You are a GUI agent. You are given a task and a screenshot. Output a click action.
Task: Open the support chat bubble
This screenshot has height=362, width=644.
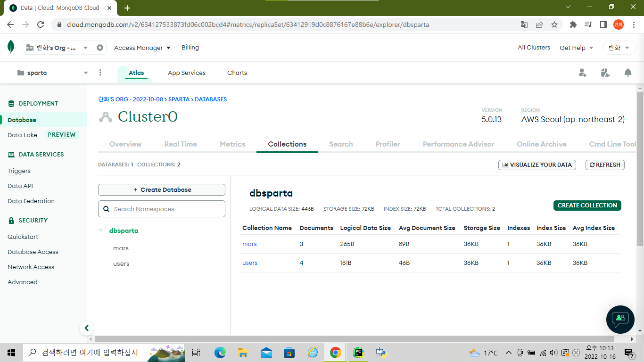[x=620, y=320]
